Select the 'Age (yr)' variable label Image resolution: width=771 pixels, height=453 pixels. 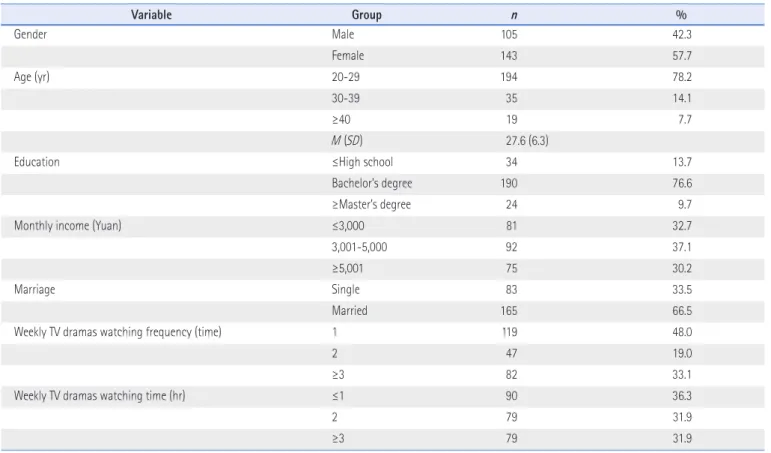coord(31,77)
